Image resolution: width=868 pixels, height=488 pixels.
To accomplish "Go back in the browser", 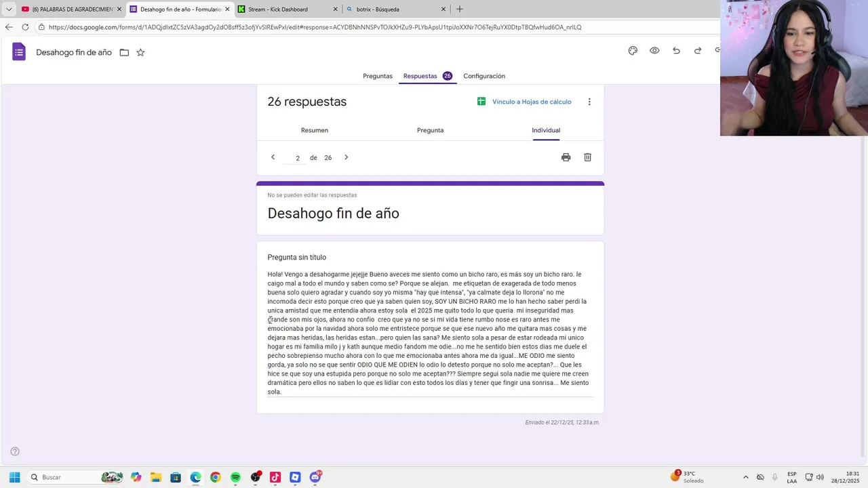I will [9, 27].
